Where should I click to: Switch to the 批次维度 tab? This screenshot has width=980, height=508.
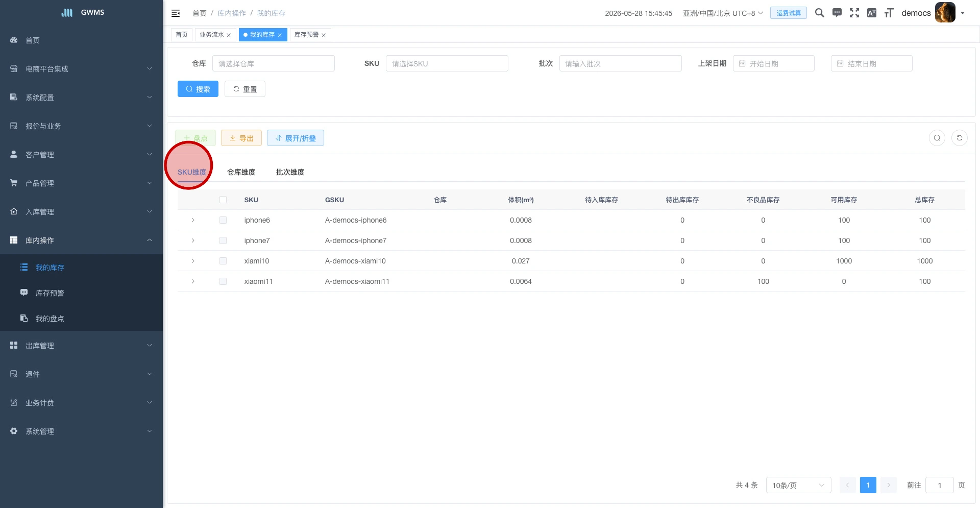[x=290, y=172]
